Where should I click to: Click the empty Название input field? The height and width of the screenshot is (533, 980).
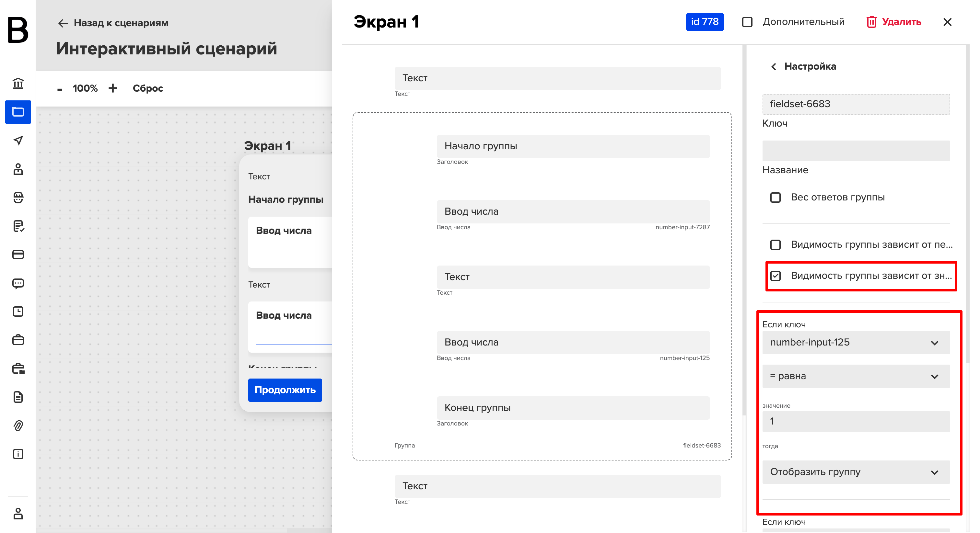(856, 151)
